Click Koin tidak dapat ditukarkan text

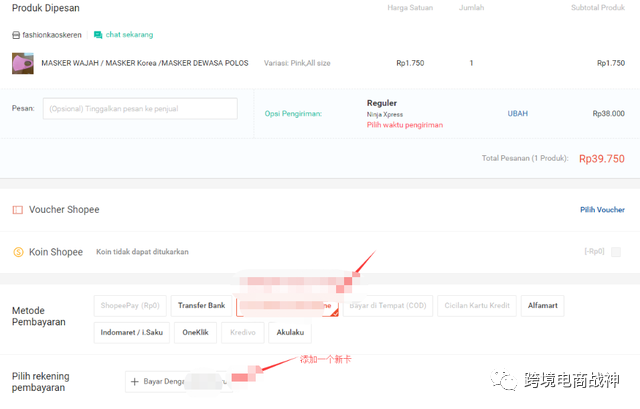142,252
